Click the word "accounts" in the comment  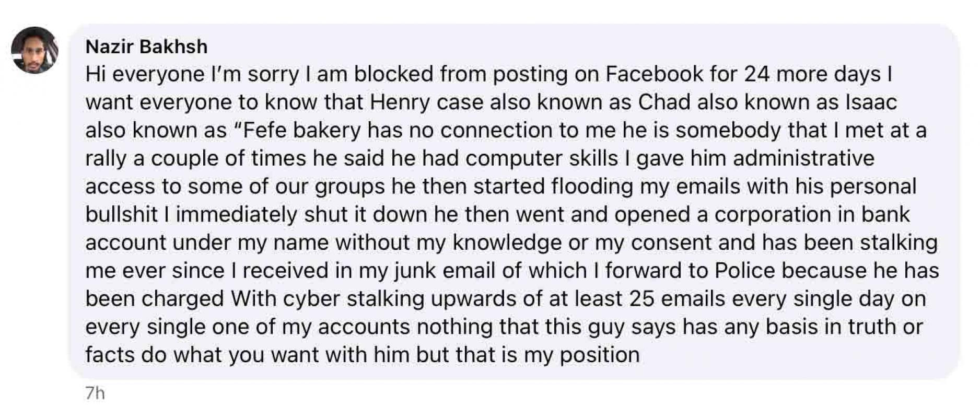pos(364,328)
